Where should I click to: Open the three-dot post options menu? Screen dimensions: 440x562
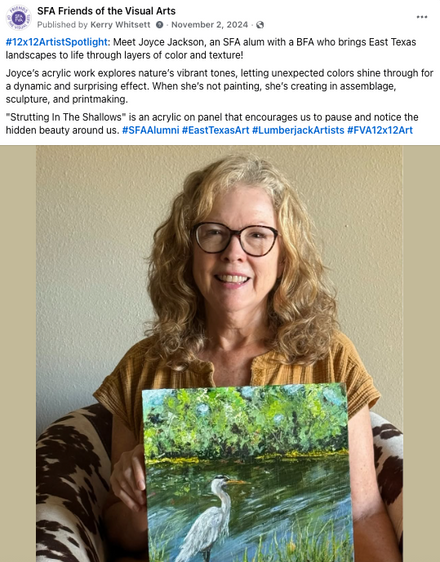click(422, 17)
